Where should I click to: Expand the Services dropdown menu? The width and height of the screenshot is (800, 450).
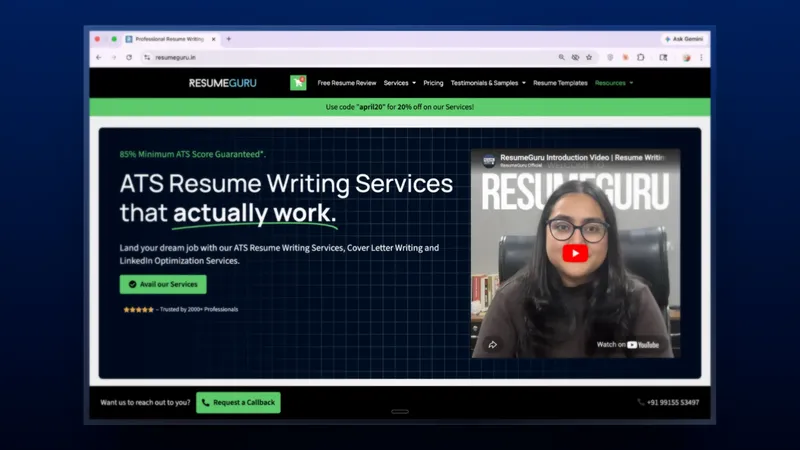399,83
